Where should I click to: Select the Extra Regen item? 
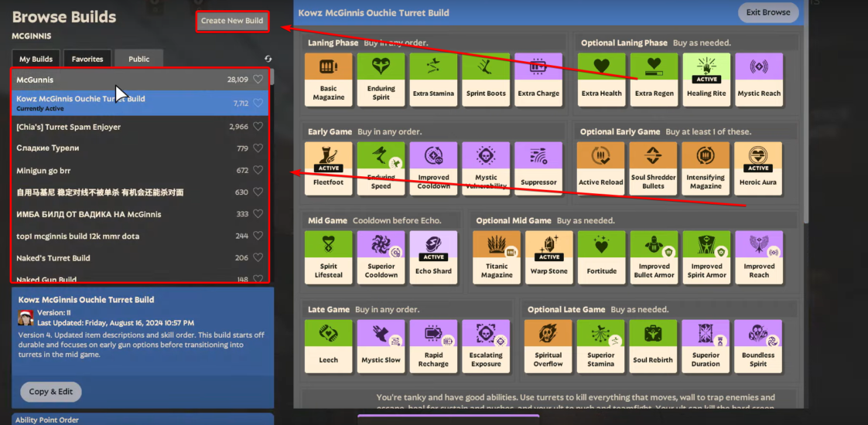coord(654,80)
